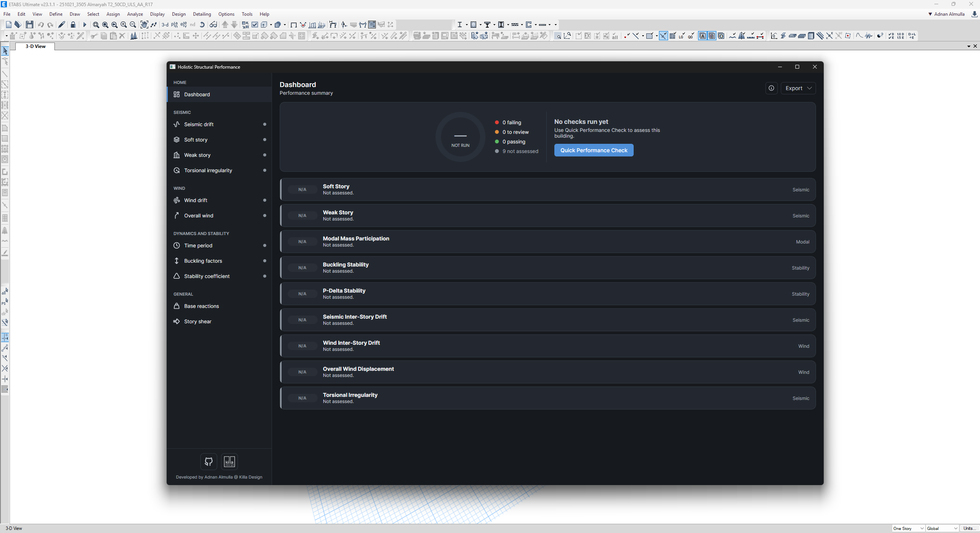
Task: Open the GitHub icon in sidebar footer
Action: pos(209,461)
